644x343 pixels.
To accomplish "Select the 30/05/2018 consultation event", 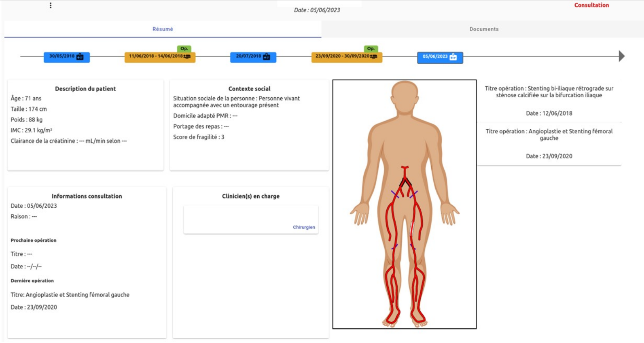I will (x=67, y=57).
